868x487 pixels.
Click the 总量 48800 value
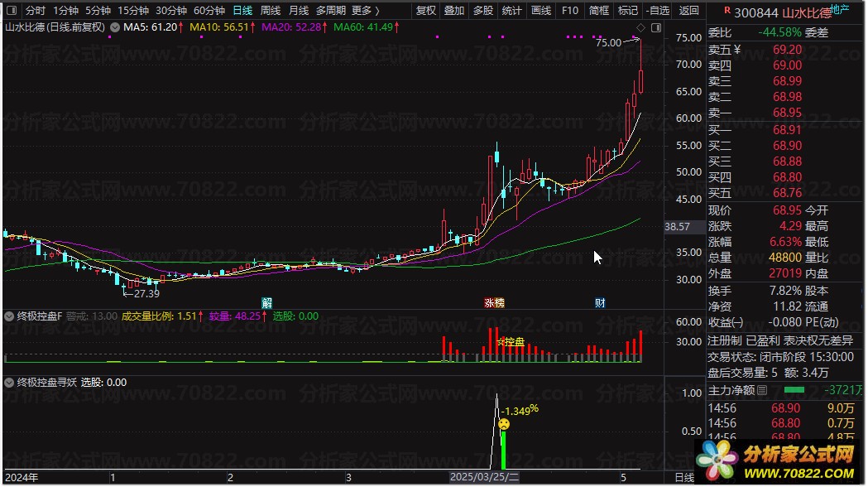(x=785, y=258)
